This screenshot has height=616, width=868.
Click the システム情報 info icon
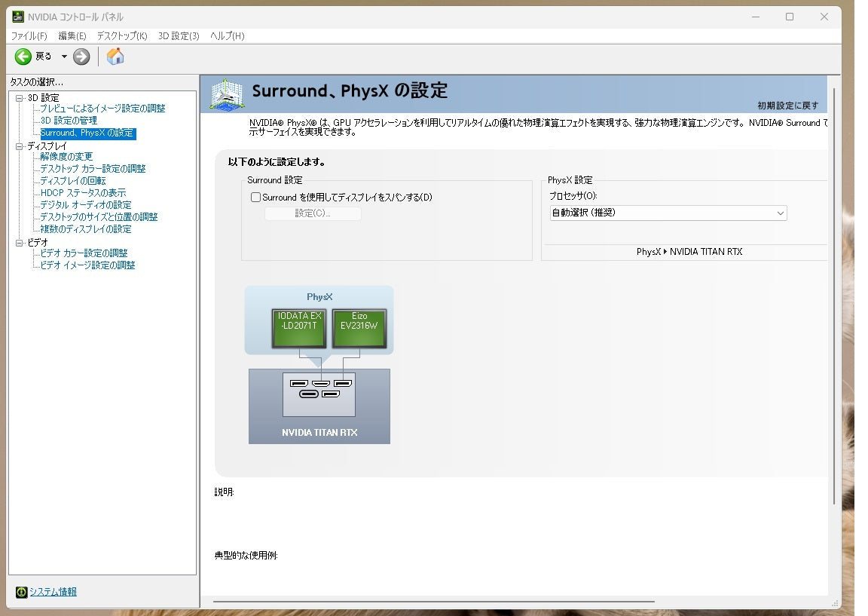21,592
